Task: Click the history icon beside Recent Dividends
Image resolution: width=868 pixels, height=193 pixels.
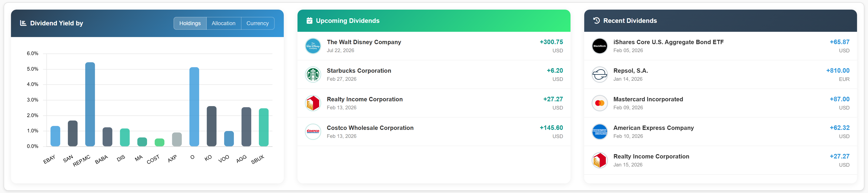Action: [x=596, y=21]
